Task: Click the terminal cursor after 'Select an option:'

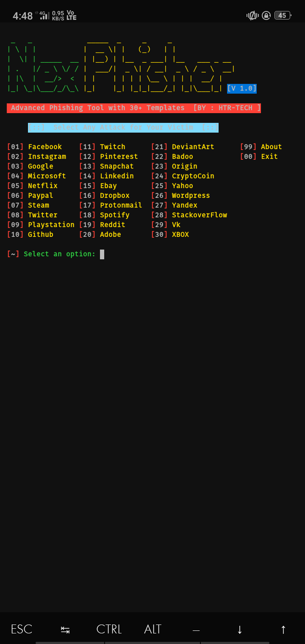Action: [102, 254]
